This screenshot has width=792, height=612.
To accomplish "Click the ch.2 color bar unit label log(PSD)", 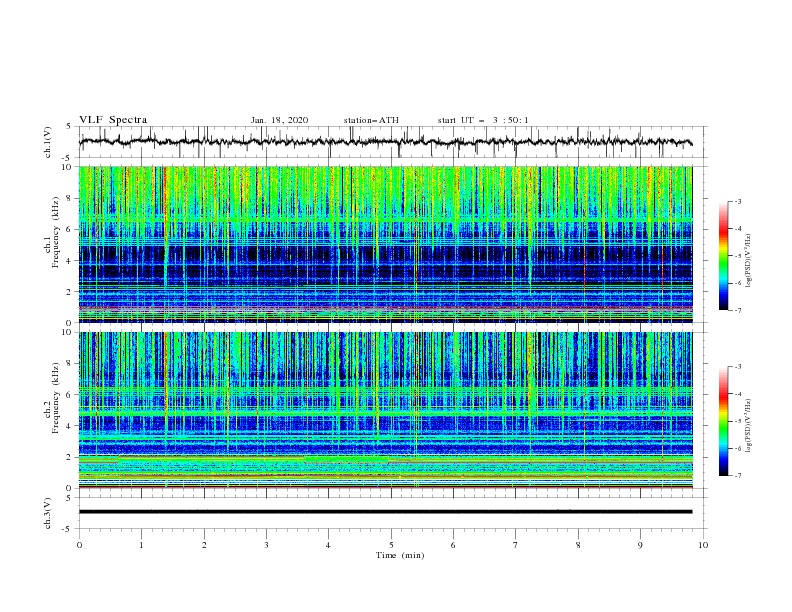I will point(749,426).
